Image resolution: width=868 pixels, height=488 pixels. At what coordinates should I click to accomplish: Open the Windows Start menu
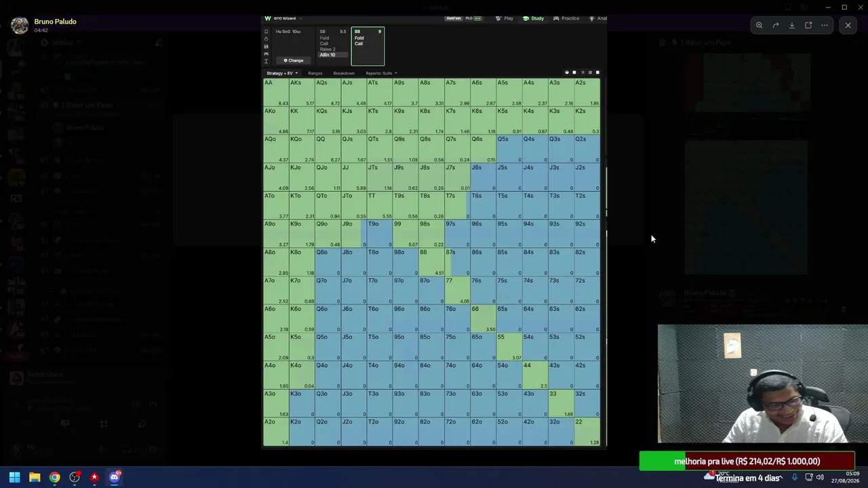pyautogui.click(x=14, y=477)
